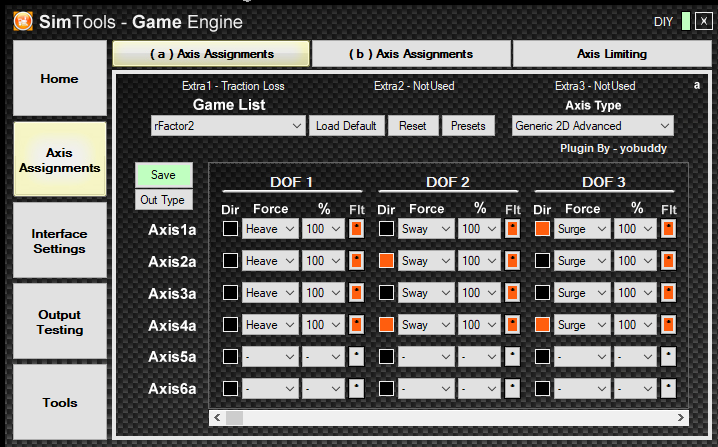Open Axis4a DOF 3 percent dropdown
This screenshot has width=718, height=447.
tap(635, 325)
